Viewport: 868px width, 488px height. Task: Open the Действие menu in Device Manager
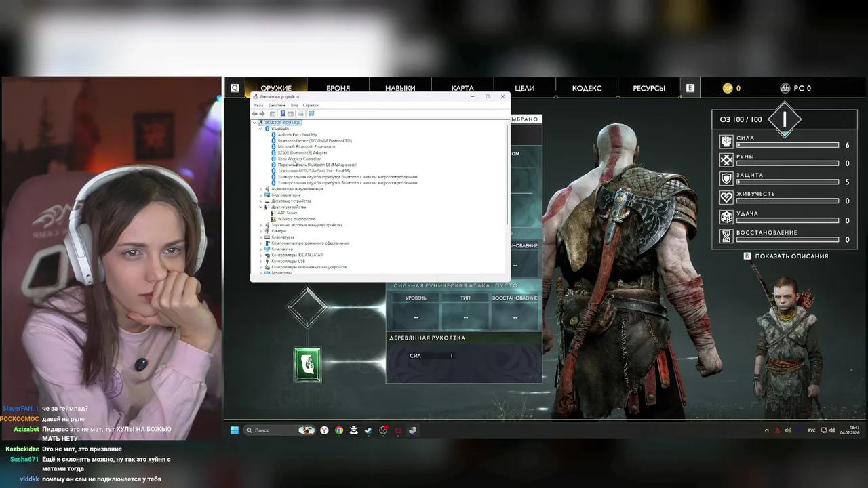point(277,106)
